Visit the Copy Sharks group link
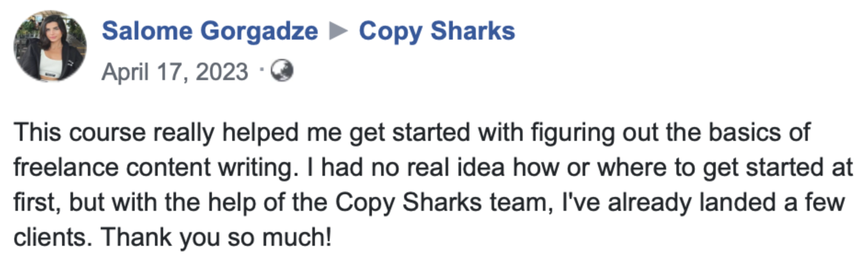The image size is (868, 267). click(x=437, y=31)
